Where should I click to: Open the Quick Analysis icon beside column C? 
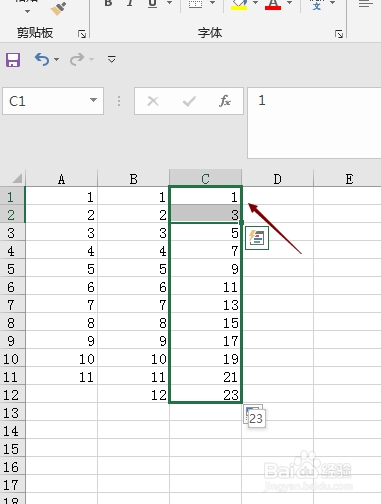(x=257, y=238)
